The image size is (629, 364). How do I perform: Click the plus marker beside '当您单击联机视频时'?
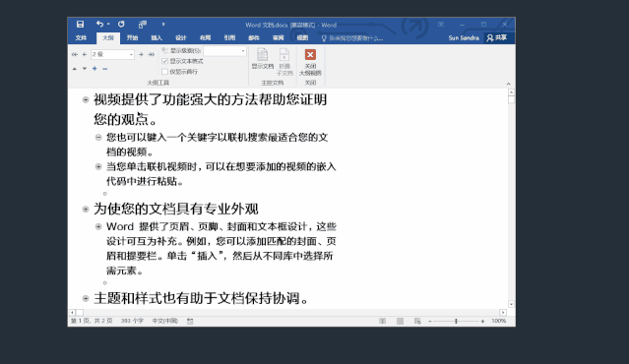tap(98, 166)
